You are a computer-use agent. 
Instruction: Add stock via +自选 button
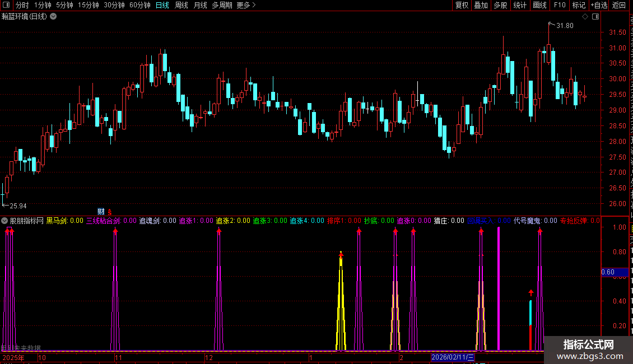(599, 5)
